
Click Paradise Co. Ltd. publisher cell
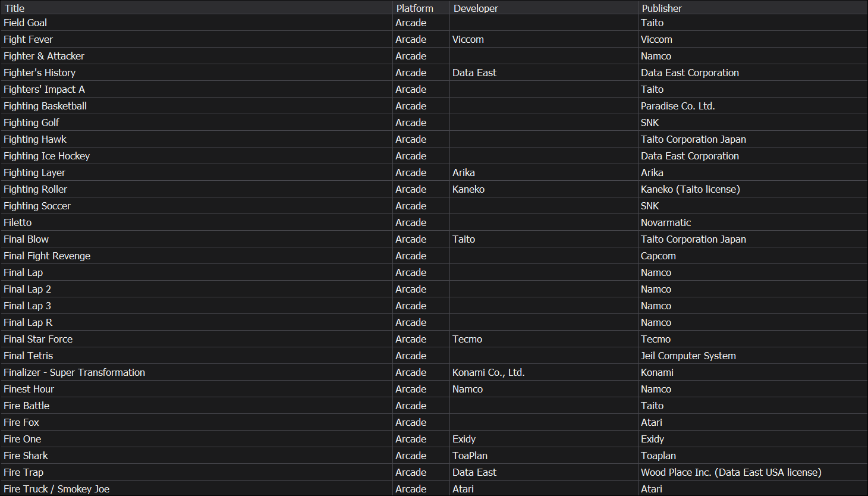click(x=678, y=106)
